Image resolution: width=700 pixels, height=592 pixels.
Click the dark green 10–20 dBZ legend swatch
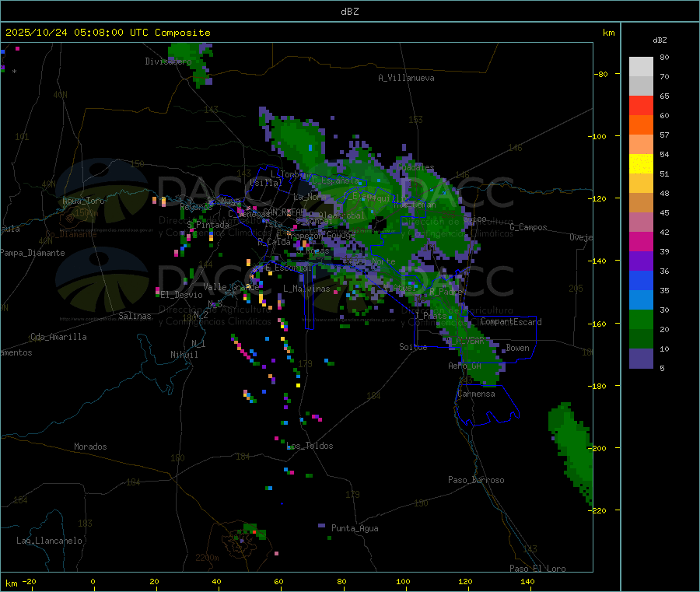[x=641, y=339]
